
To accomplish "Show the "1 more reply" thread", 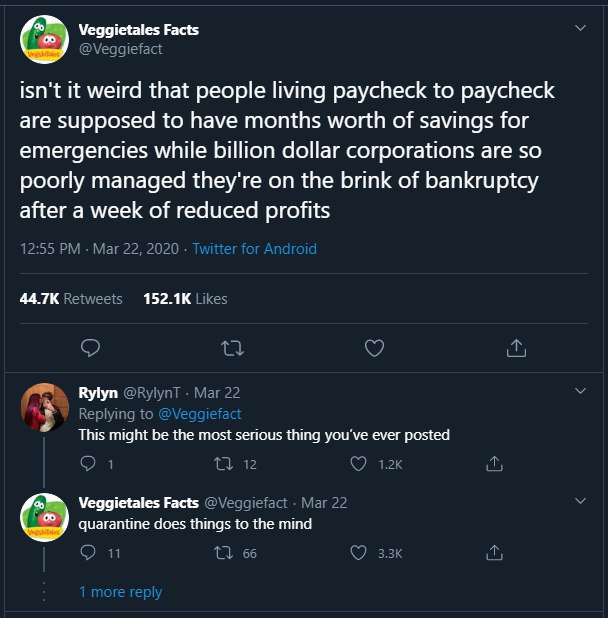I will 120,592.
